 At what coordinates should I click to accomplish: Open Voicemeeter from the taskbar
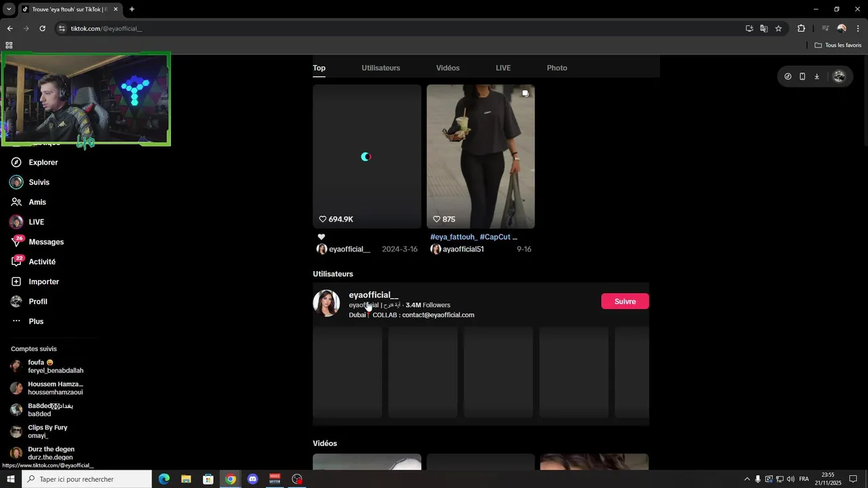click(x=275, y=479)
